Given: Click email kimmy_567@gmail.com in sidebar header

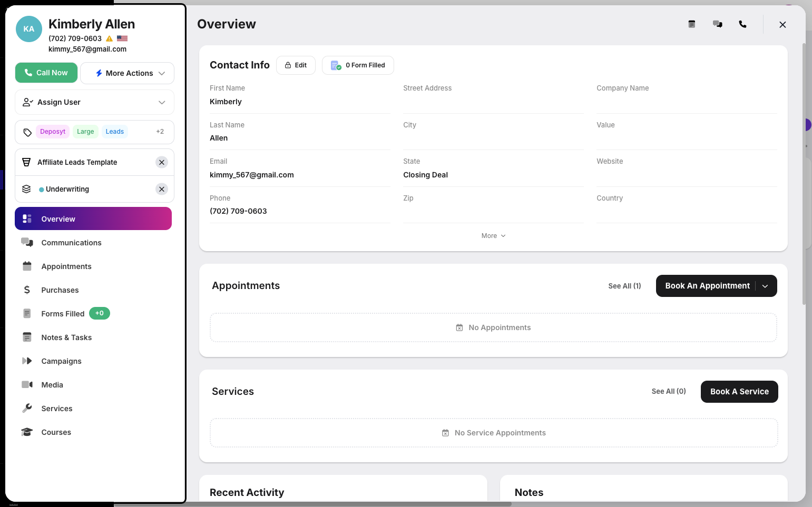Looking at the screenshot, I should tap(87, 49).
